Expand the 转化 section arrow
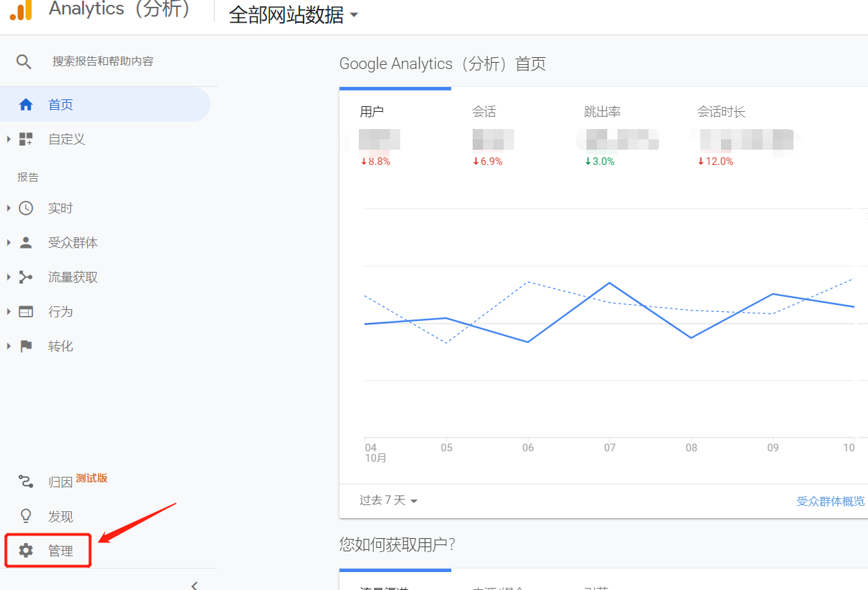Image resolution: width=868 pixels, height=590 pixels. pyautogui.click(x=9, y=346)
